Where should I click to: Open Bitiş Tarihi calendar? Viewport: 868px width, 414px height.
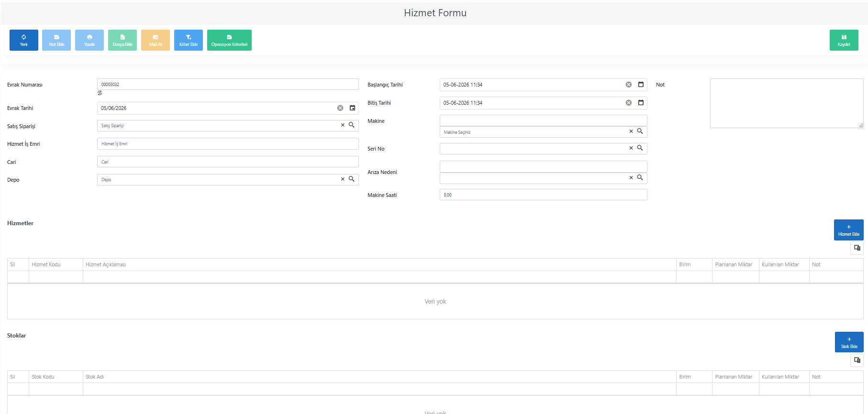641,103
